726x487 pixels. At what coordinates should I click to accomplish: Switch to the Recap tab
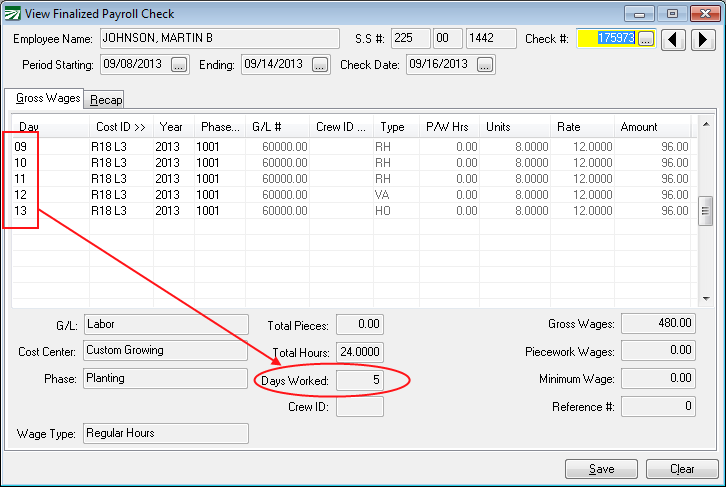106,100
